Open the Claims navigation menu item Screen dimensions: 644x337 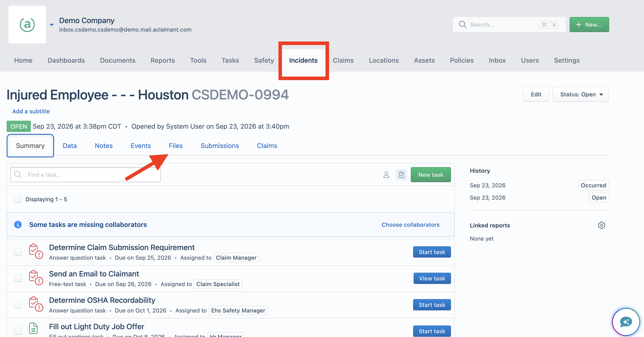click(x=343, y=60)
